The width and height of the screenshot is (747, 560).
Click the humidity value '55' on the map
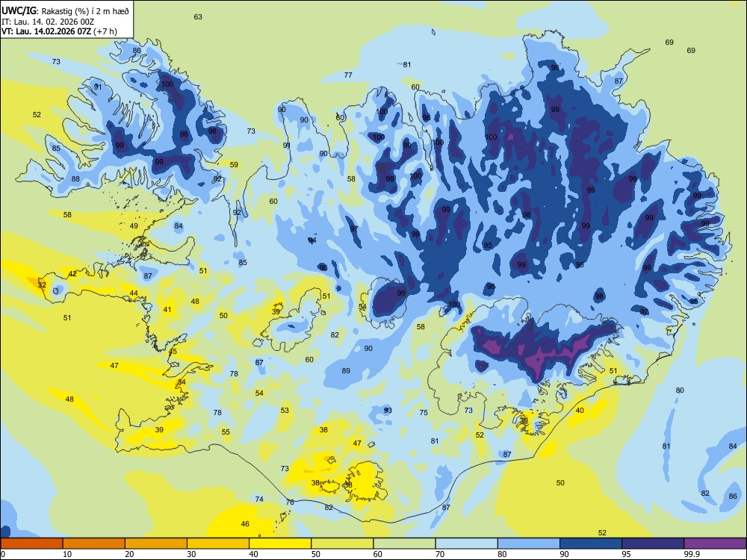226,432
